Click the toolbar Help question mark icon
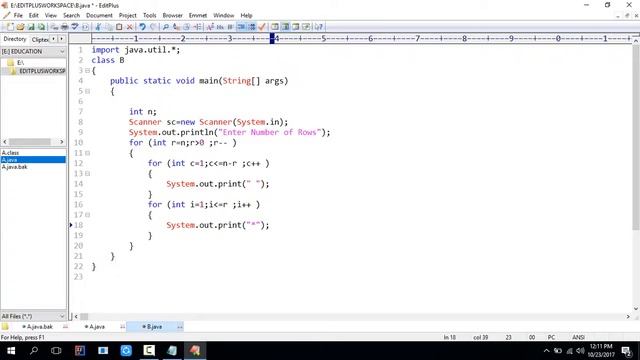640x360 pixels. (319, 27)
